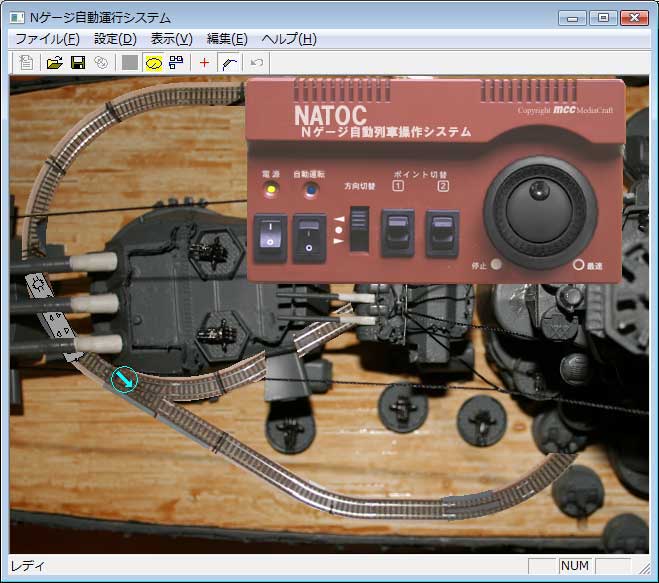Select the curve track drawing tool
The height and width of the screenshot is (583, 659).
click(x=230, y=63)
